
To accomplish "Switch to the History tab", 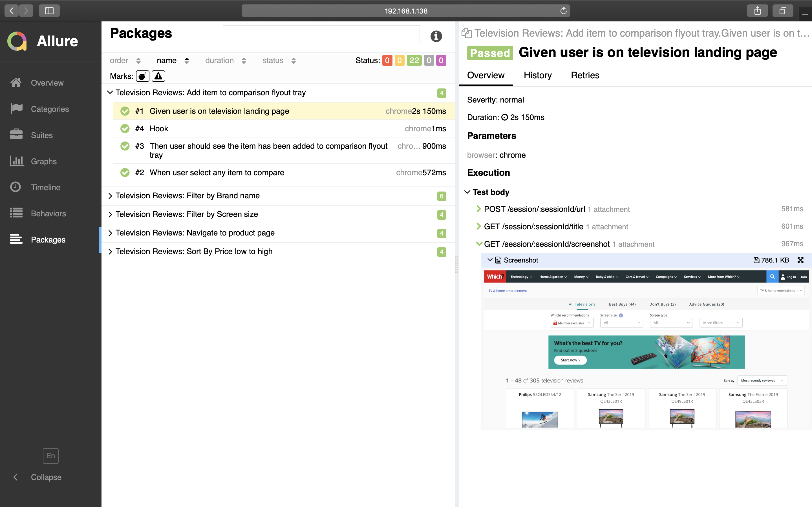I will [537, 75].
